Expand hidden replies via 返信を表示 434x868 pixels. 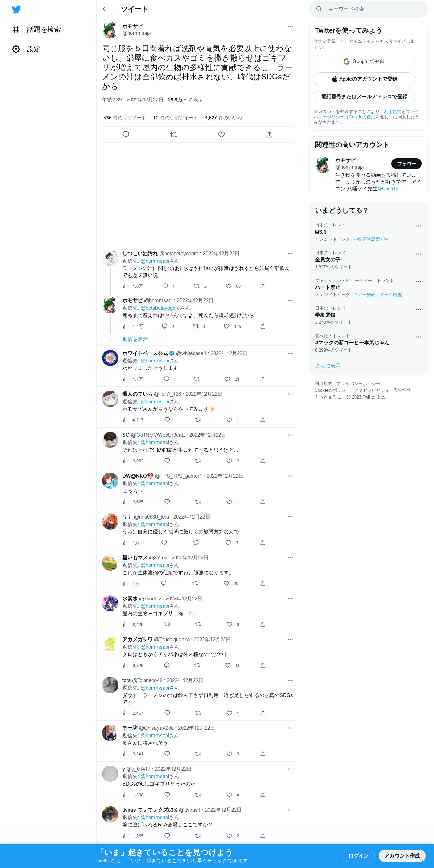point(135,339)
